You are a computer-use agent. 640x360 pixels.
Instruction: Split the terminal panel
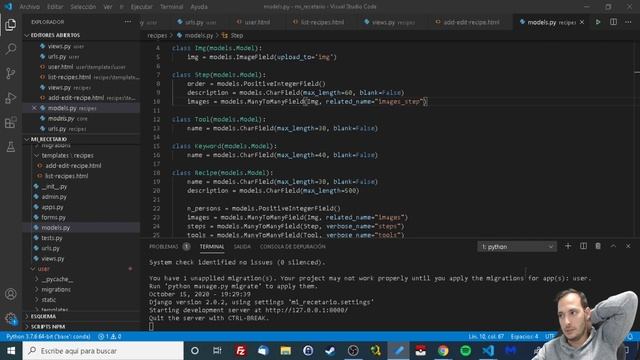coord(583,246)
